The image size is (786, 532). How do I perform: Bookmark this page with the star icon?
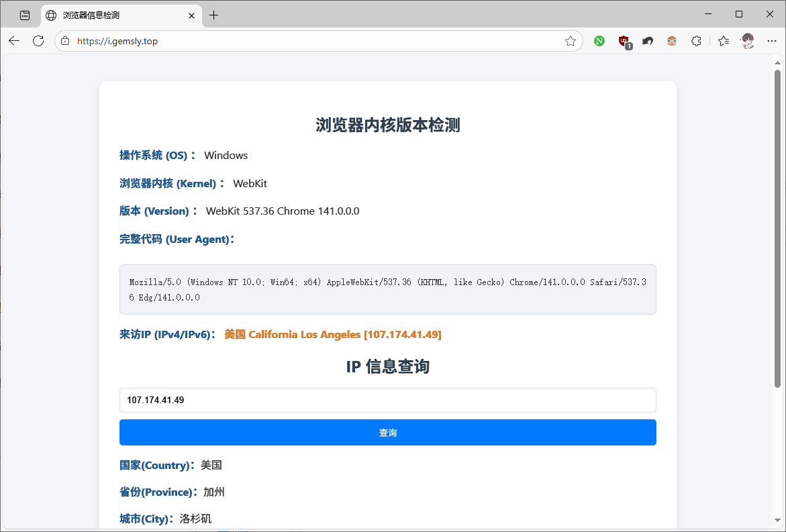(571, 41)
